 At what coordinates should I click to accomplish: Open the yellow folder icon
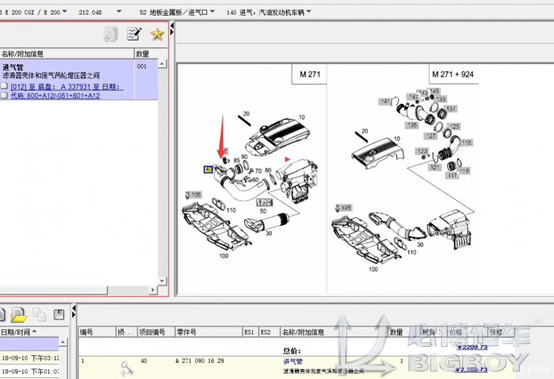click(19, 315)
